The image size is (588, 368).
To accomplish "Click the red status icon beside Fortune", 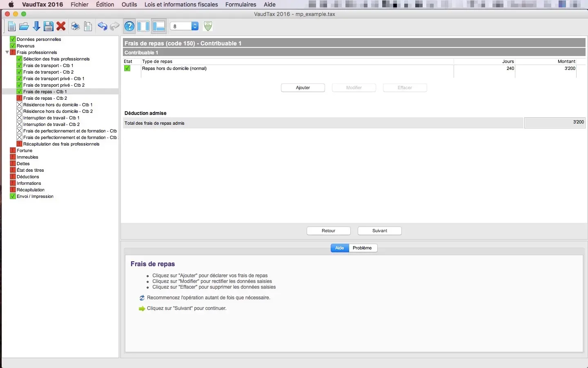I will (13, 150).
